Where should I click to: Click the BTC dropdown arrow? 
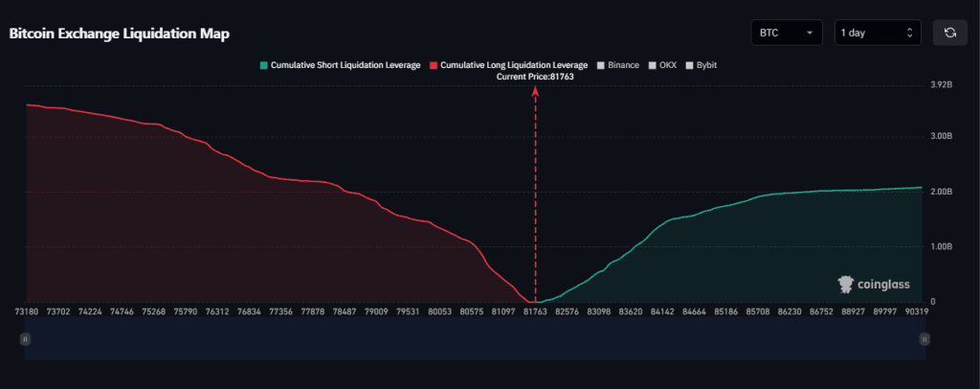coord(811,34)
